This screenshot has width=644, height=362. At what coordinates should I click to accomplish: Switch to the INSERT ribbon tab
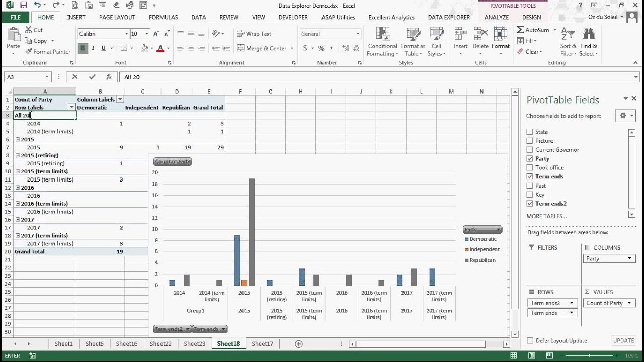click(76, 17)
